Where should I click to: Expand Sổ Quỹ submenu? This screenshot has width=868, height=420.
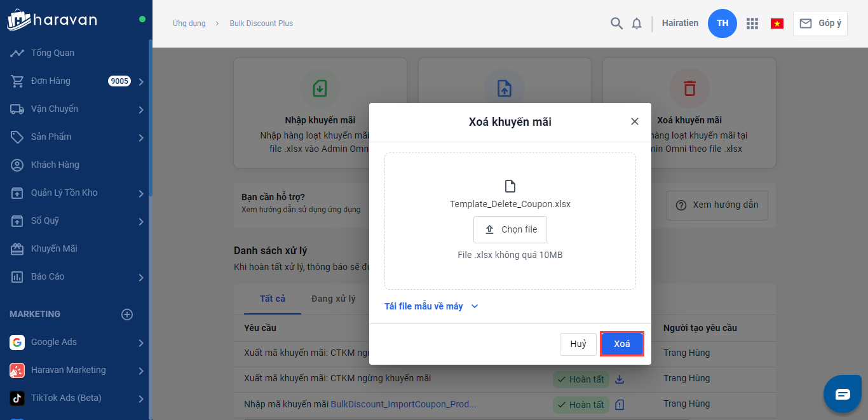point(141,221)
